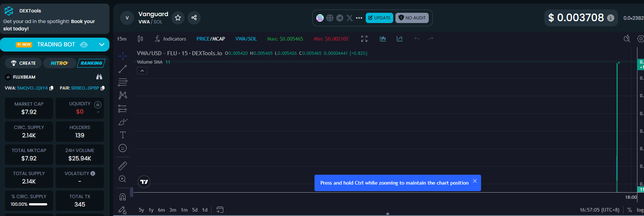
Task: Toggle log scale on the chart
Action: 640,210
